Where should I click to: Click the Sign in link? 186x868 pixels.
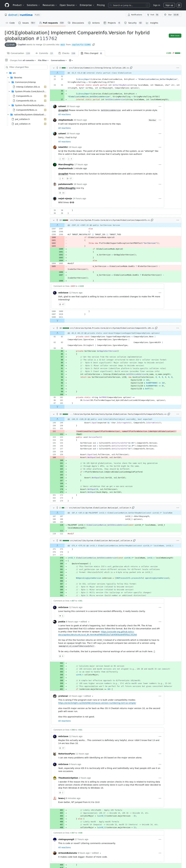pyautogui.click(x=157, y=5)
